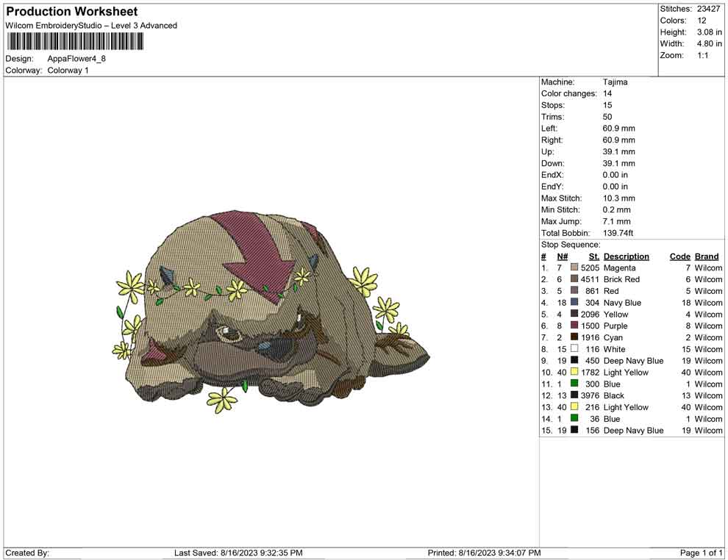Screen dimensions: 728x560
Task: Click the green swatch in stop 11
Action: coord(574,383)
